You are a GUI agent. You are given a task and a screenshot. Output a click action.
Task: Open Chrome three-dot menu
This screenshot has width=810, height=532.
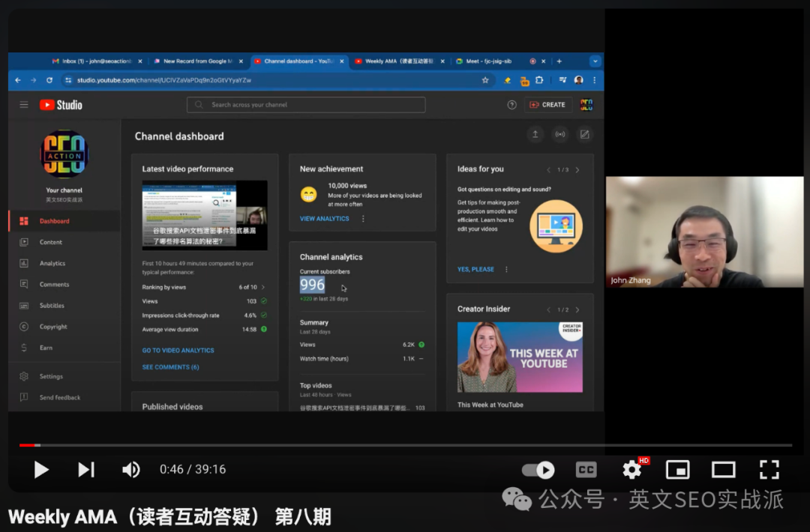coord(595,80)
